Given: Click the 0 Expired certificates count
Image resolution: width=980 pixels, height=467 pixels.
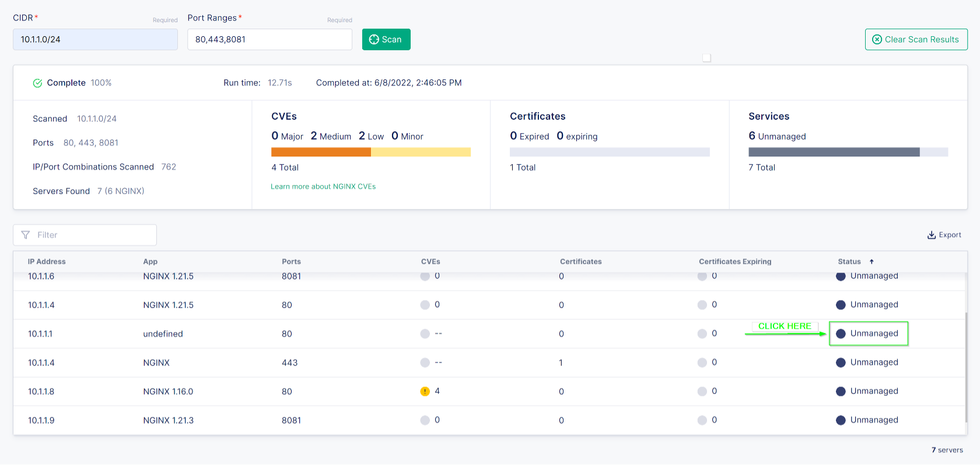Looking at the screenshot, I should tap(529, 136).
